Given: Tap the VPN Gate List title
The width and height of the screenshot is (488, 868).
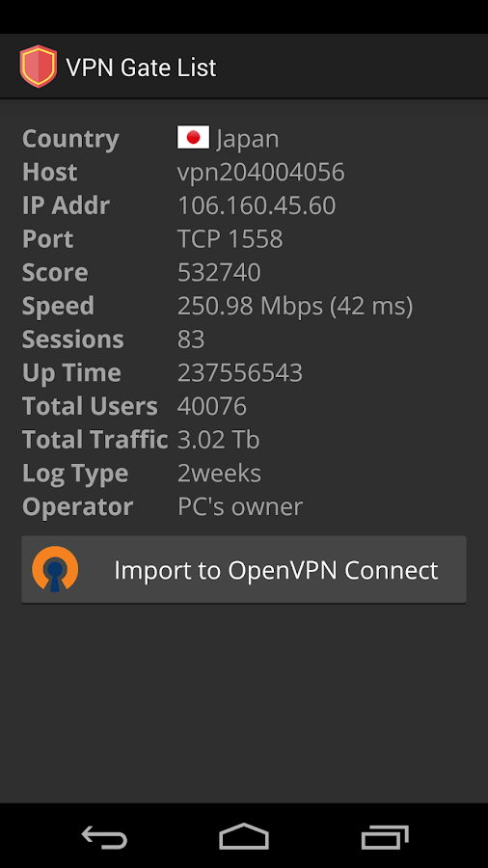Looking at the screenshot, I should [141, 68].
